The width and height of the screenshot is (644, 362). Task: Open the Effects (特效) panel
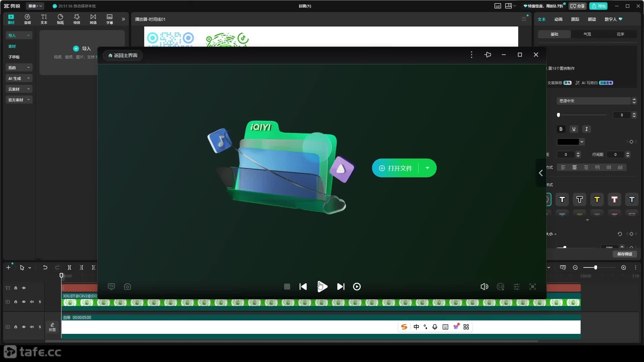(77, 19)
